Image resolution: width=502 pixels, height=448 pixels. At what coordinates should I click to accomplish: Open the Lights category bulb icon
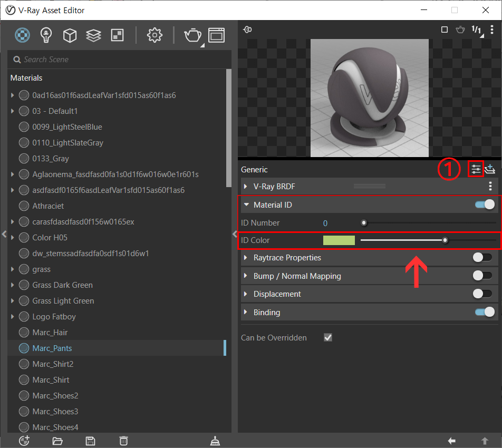tap(46, 35)
